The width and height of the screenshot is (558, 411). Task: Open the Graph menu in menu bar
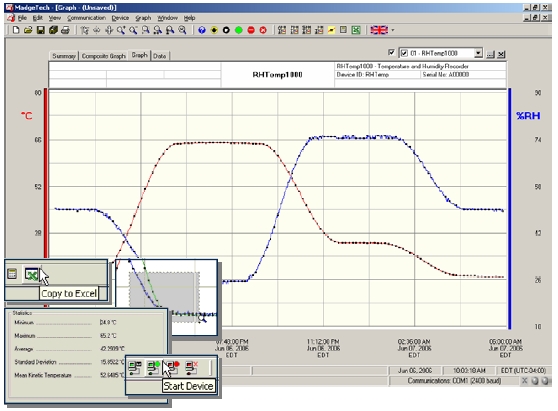[143, 18]
